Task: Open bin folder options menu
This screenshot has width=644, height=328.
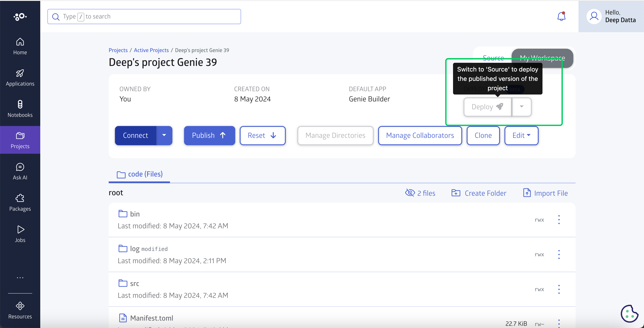Action: (x=559, y=220)
